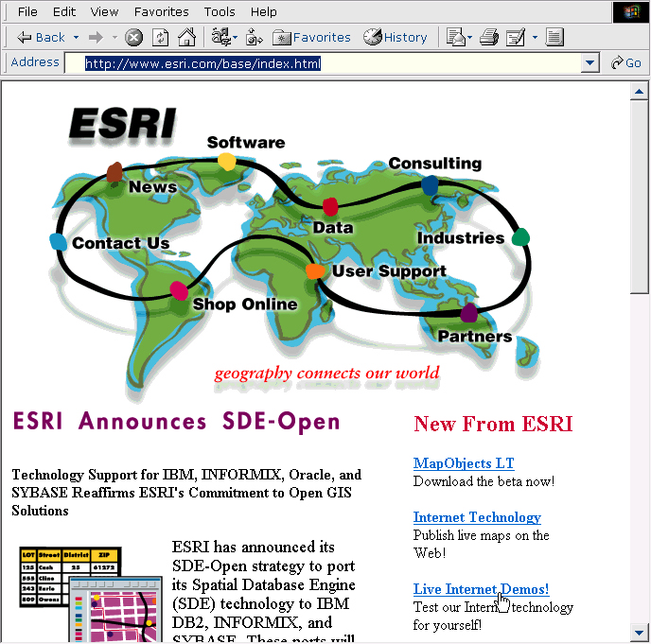Open the Live Internet Demos! link
This screenshot has height=644, width=651.
[481, 589]
